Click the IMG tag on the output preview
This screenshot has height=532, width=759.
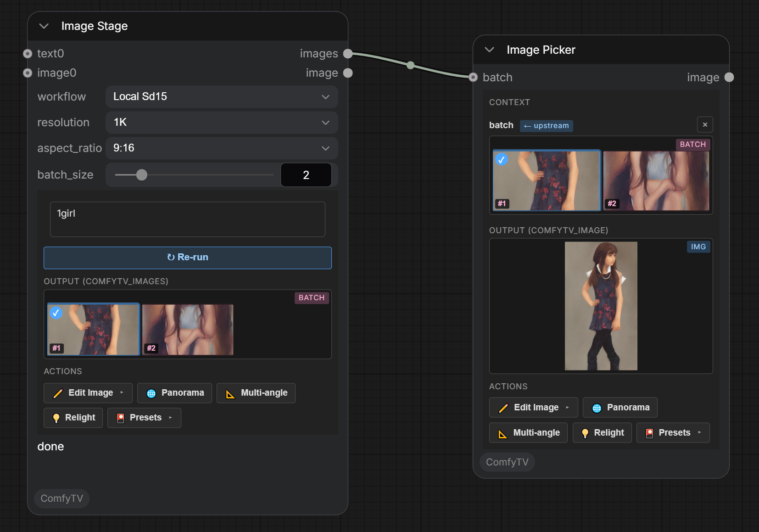click(x=698, y=247)
